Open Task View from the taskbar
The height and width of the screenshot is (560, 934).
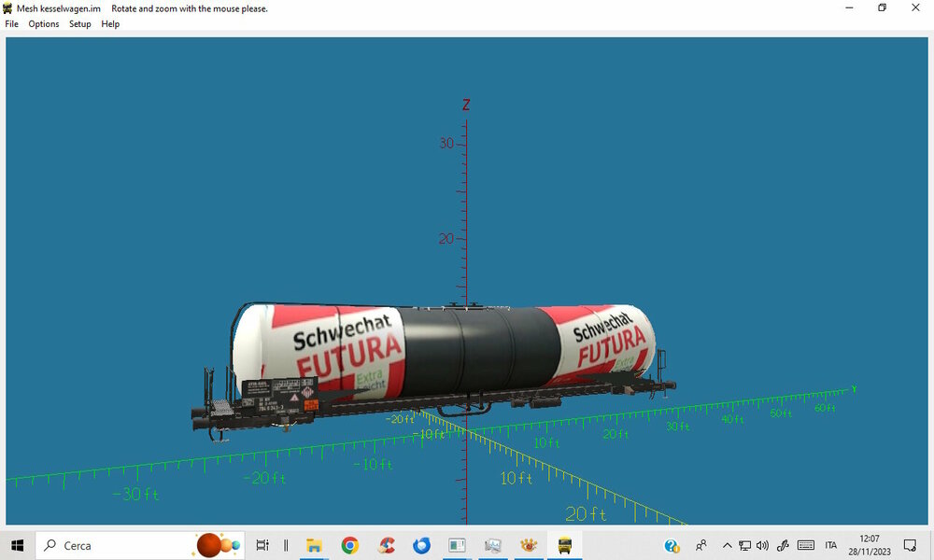262,545
